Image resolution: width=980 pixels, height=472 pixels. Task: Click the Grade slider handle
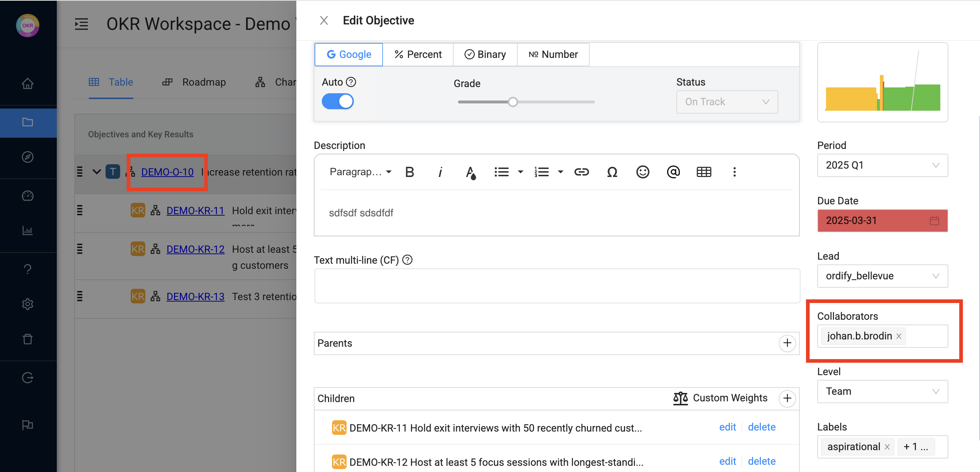513,102
